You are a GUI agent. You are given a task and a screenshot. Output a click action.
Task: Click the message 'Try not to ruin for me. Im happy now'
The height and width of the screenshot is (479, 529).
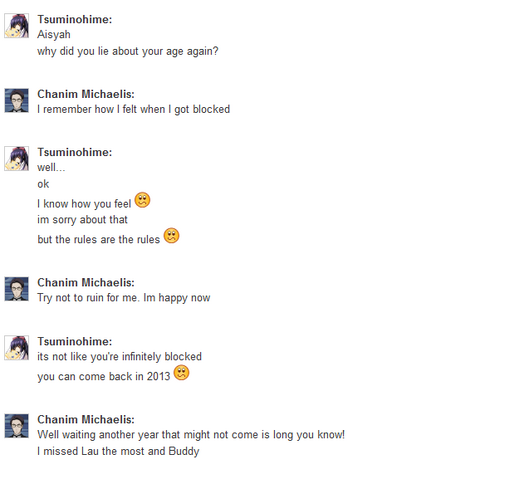pos(123,298)
